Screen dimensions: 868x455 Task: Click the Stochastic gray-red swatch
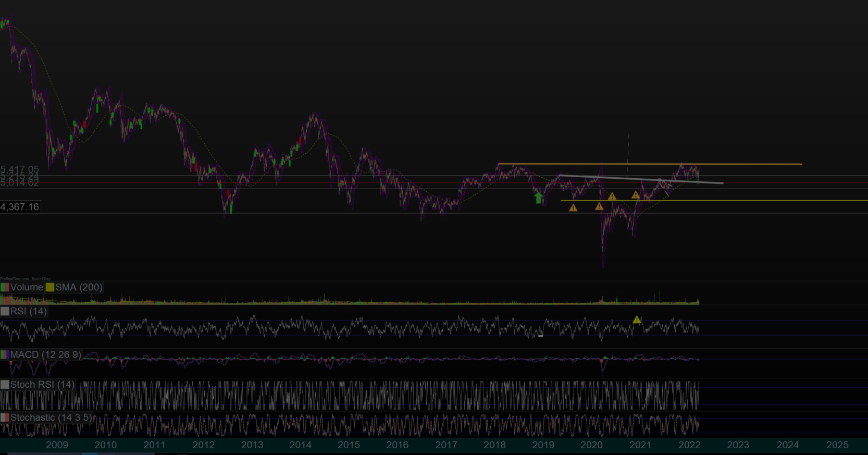[x=5, y=417]
